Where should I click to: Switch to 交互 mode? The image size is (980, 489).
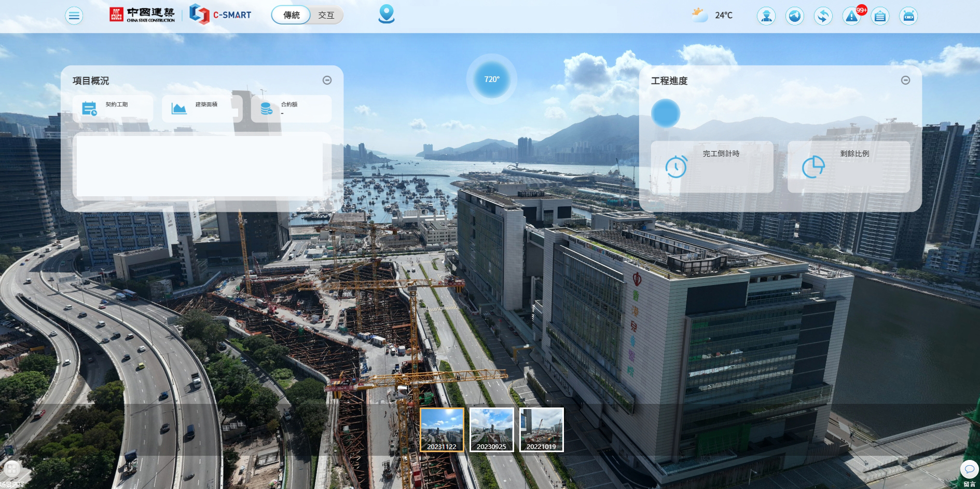click(326, 15)
